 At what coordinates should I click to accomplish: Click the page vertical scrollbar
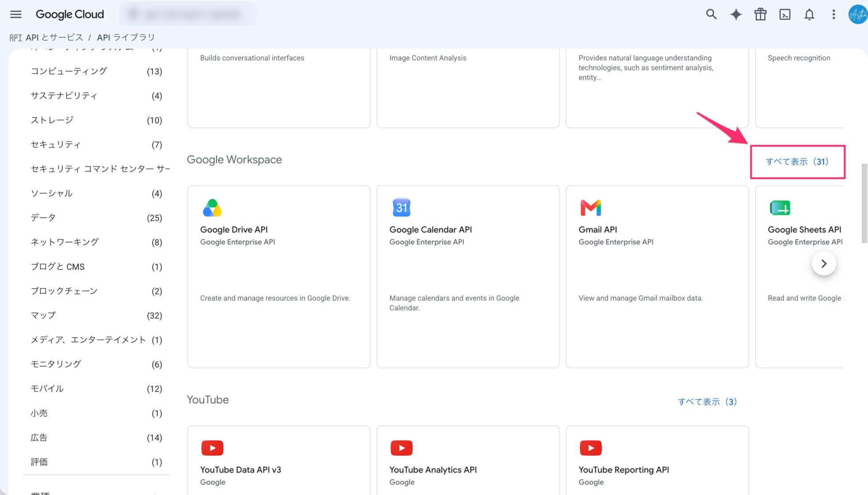coord(864,203)
